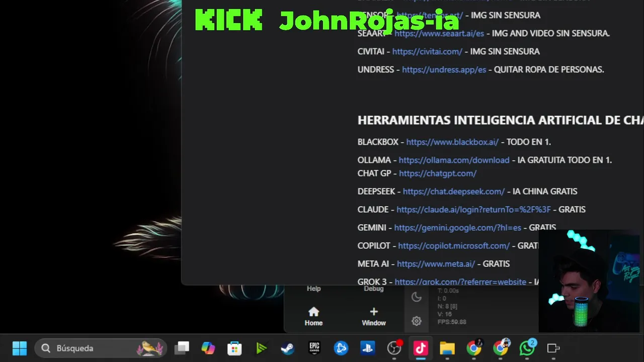The height and width of the screenshot is (362, 644).
Task: Click the 'META AI' label text
Action: pyautogui.click(x=373, y=263)
